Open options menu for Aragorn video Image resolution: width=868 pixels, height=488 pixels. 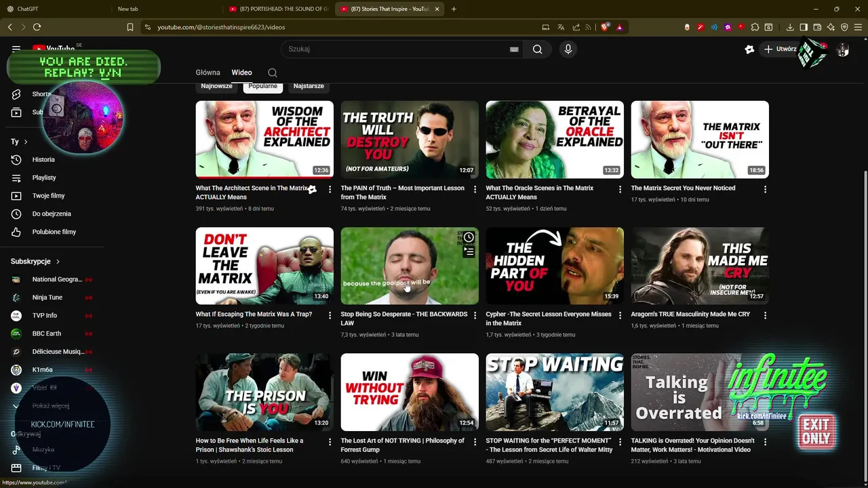click(765, 315)
